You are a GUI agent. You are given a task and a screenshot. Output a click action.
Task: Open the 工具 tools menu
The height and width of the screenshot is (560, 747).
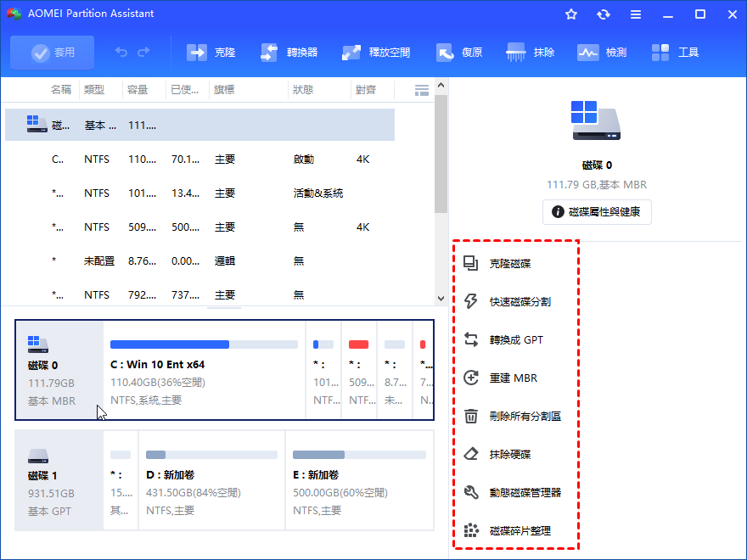pos(675,53)
